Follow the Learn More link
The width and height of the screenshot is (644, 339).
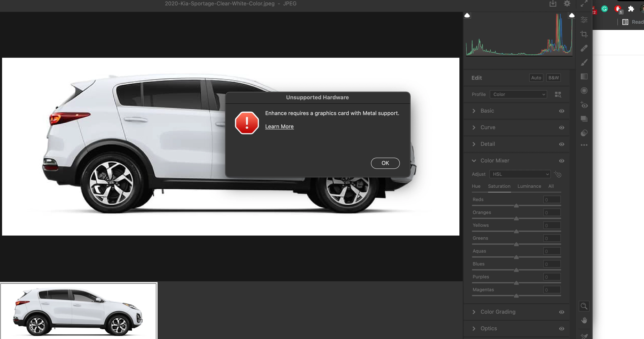[279, 127]
